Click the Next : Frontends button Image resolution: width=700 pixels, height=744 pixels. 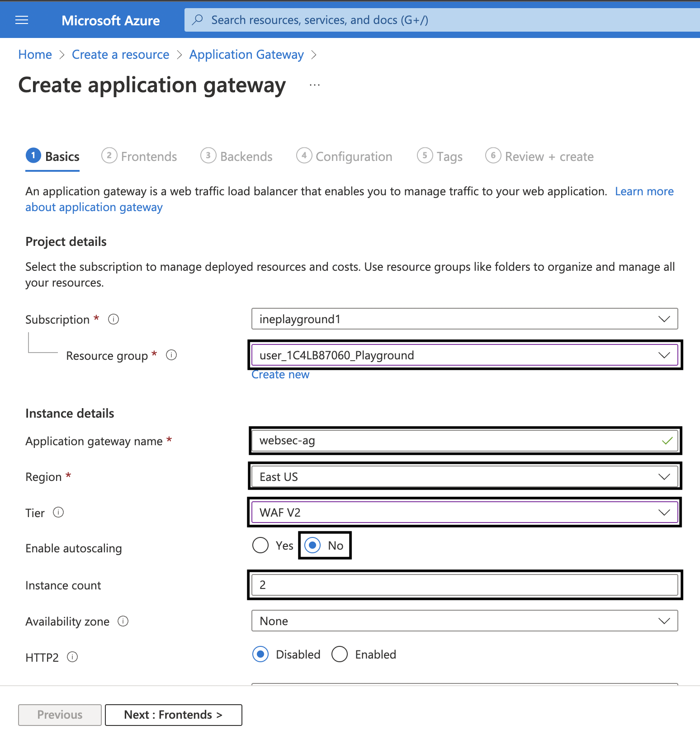tap(173, 715)
